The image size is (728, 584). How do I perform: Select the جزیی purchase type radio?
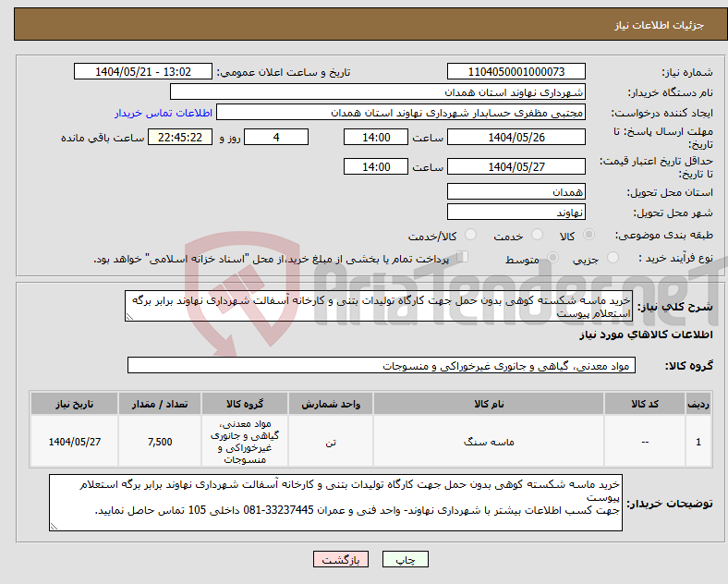click(x=613, y=257)
